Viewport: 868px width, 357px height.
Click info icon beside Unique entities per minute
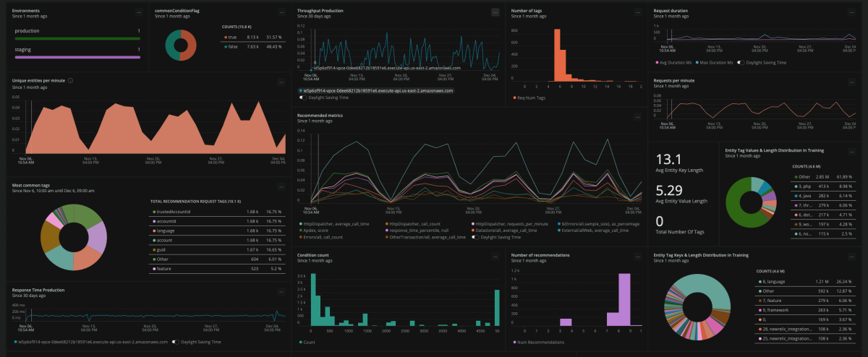[70, 80]
